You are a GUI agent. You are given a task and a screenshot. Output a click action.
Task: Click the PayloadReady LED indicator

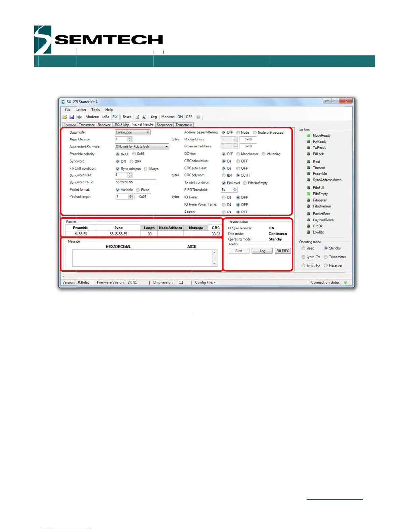[308, 220]
